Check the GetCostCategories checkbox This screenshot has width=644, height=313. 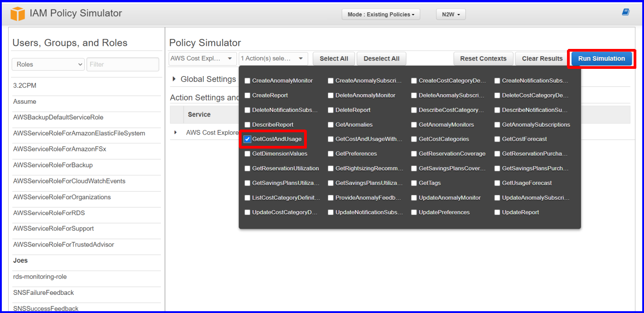414,139
